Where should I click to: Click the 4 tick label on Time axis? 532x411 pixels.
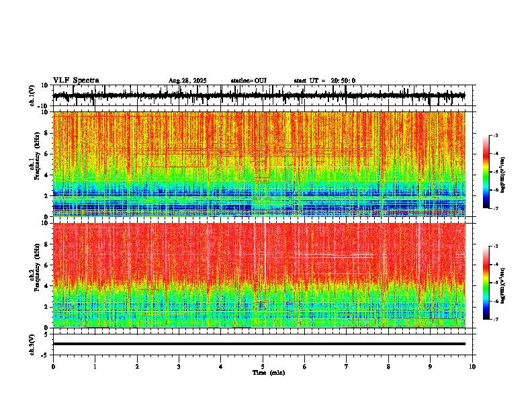[x=221, y=367]
